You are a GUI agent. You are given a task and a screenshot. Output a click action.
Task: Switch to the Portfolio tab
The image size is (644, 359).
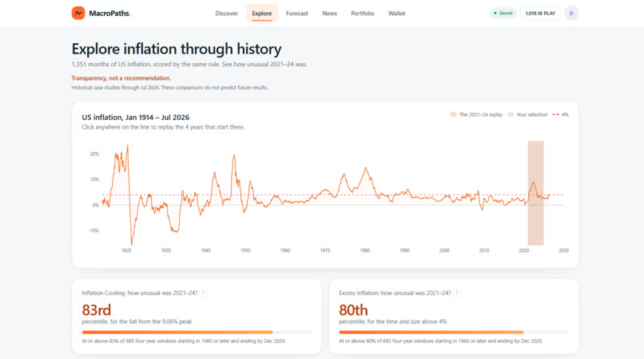tap(362, 14)
